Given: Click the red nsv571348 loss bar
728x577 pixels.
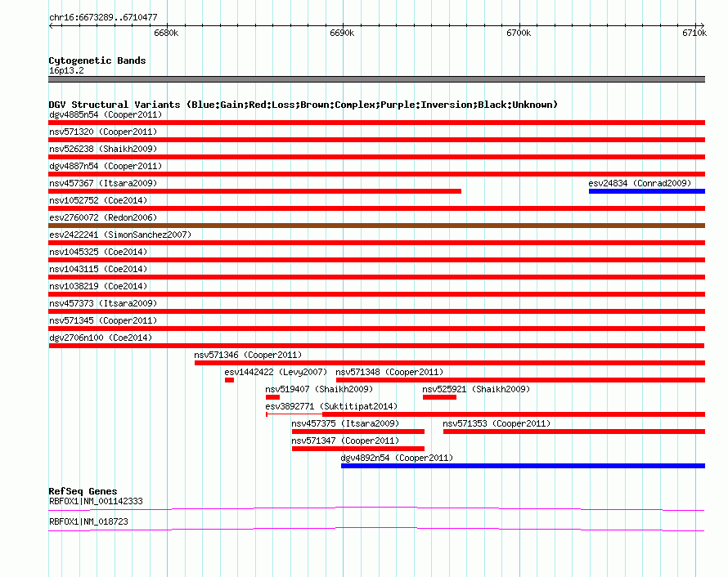Looking at the screenshot, I should [520, 380].
